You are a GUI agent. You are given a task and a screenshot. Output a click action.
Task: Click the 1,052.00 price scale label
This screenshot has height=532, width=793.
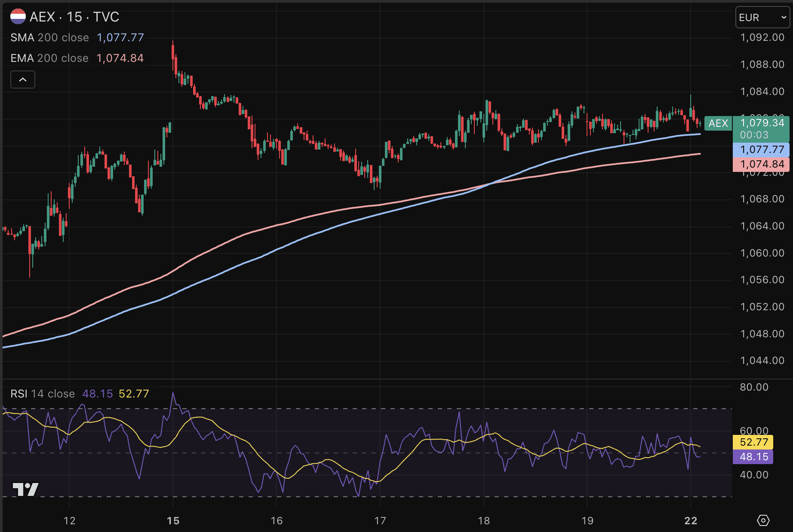pos(762,307)
